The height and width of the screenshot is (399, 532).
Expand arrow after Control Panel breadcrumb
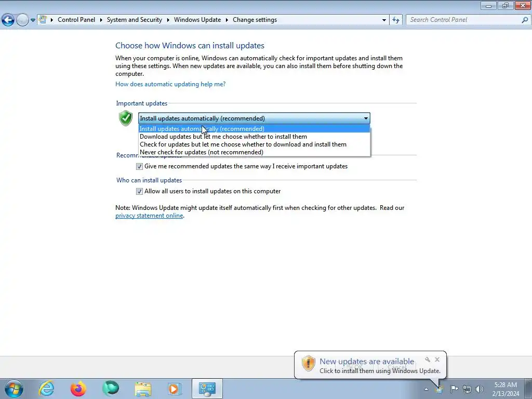pyautogui.click(x=101, y=20)
